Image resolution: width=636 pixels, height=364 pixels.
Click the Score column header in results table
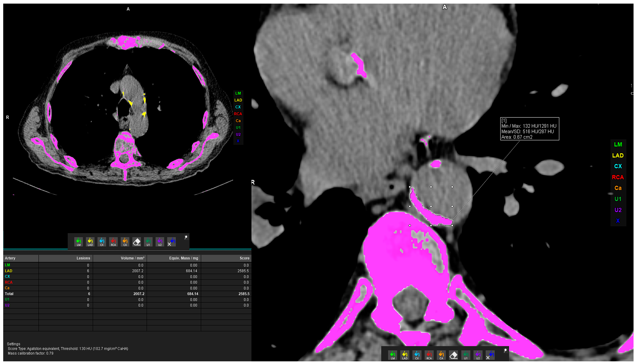pyautogui.click(x=244, y=258)
